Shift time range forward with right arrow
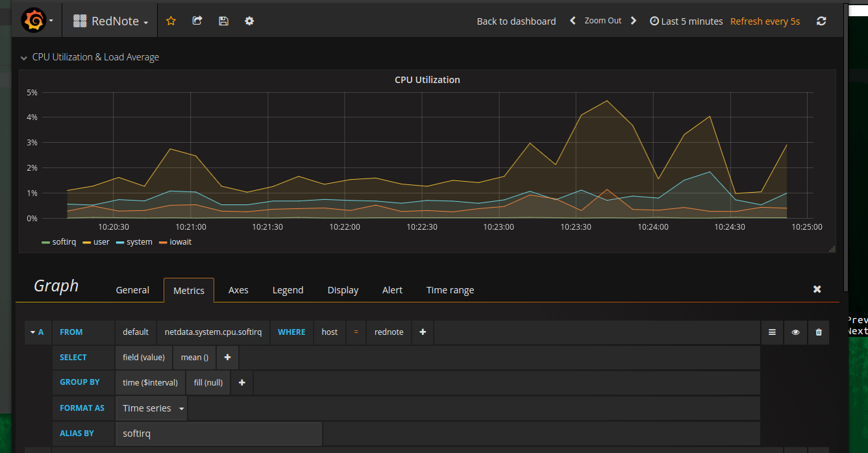This screenshot has width=868, height=453. tap(634, 21)
